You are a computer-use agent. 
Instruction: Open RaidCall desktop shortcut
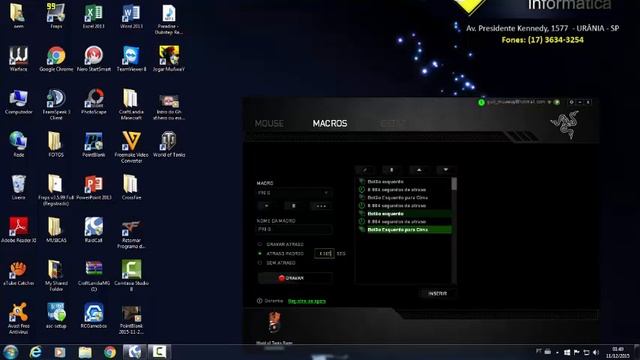pyautogui.click(x=93, y=230)
